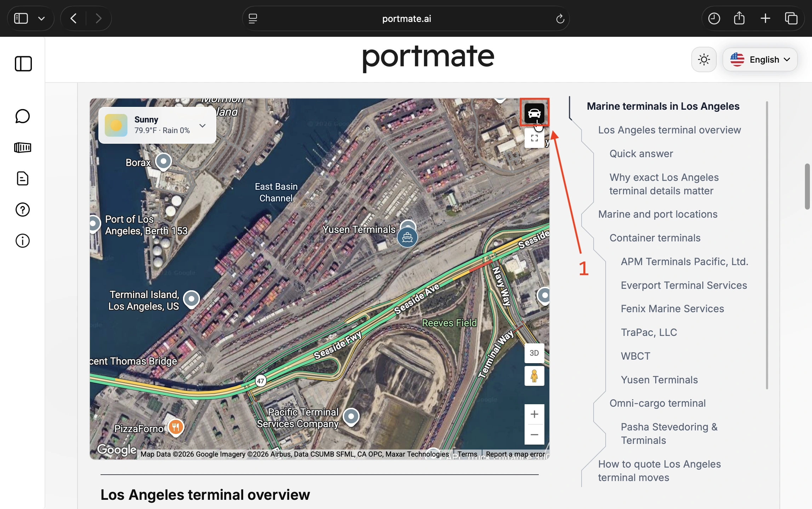Image resolution: width=812 pixels, height=509 pixels.
Task: Open Safari sidebar options chevron
Action: (x=41, y=18)
